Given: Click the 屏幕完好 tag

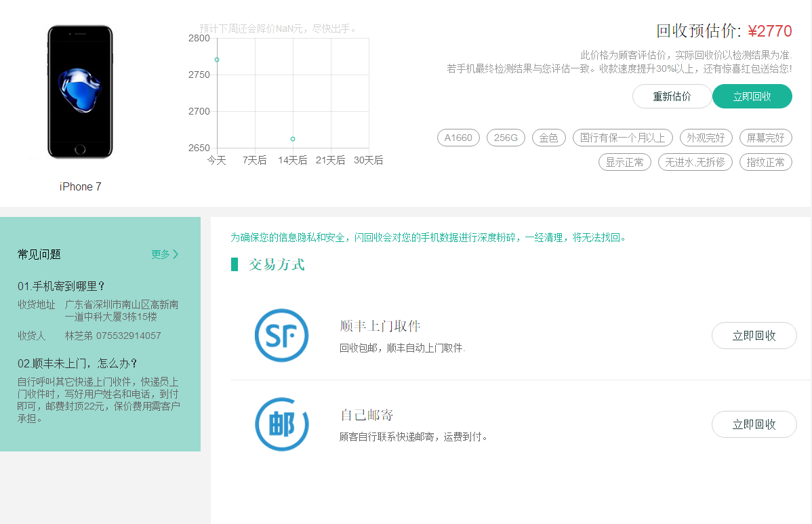Looking at the screenshot, I should pyautogui.click(x=765, y=138).
